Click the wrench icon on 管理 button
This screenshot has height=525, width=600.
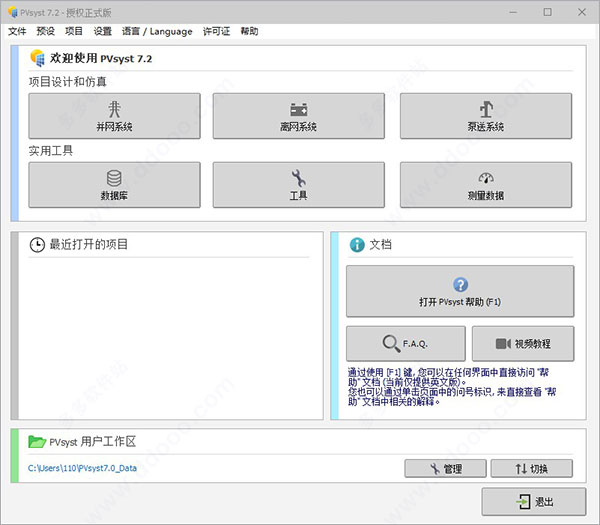coord(435,469)
